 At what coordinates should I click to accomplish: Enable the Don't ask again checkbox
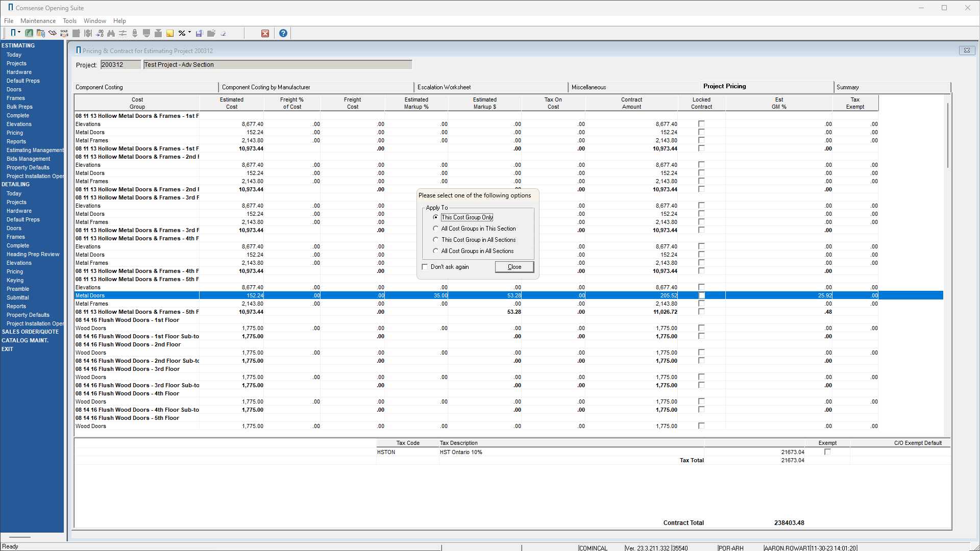[425, 267]
